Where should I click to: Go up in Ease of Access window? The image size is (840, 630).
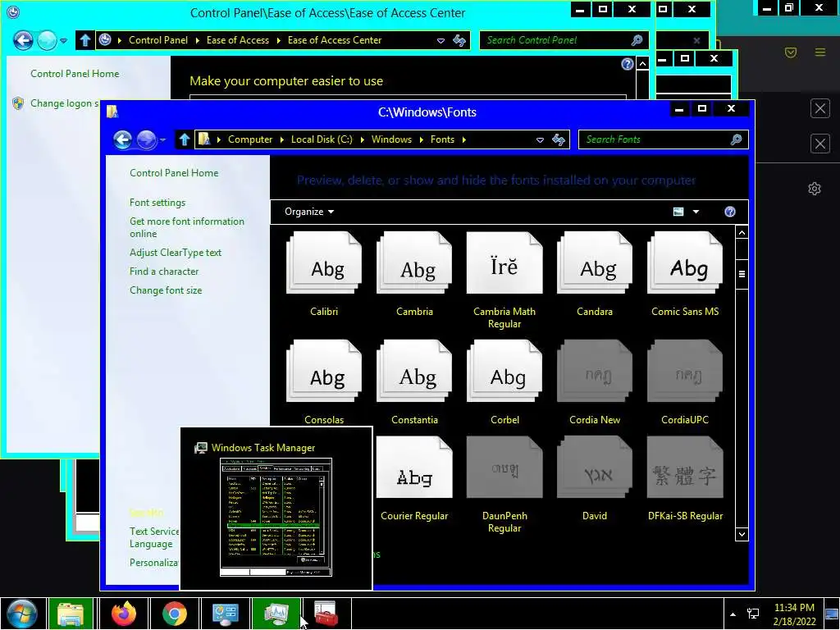pyautogui.click(x=84, y=40)
